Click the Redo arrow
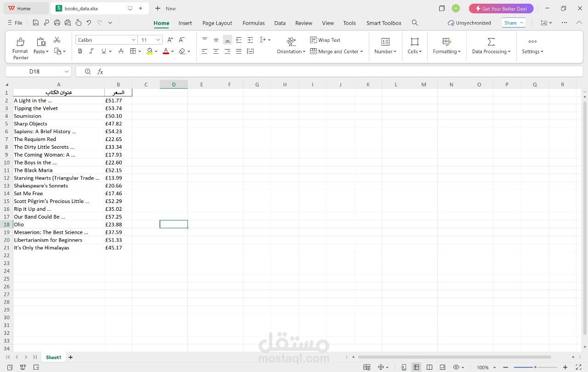The width and height of the screenshot is (588, 372). coord(99,23)
